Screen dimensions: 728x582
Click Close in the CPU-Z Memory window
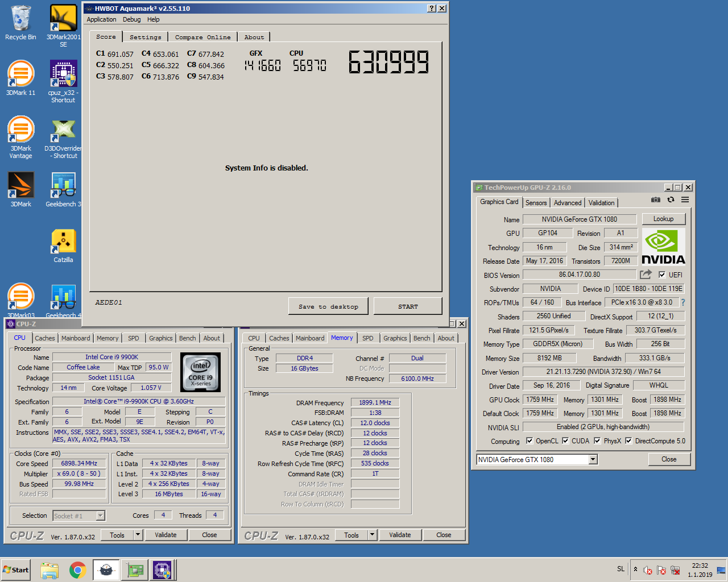click(444, 535)
